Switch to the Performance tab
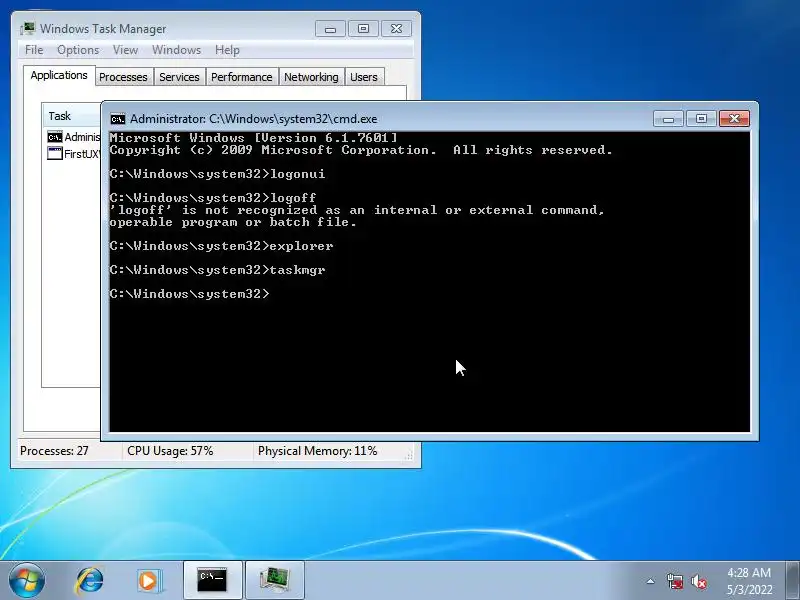800x600 pixels. [x=242, y=77]
